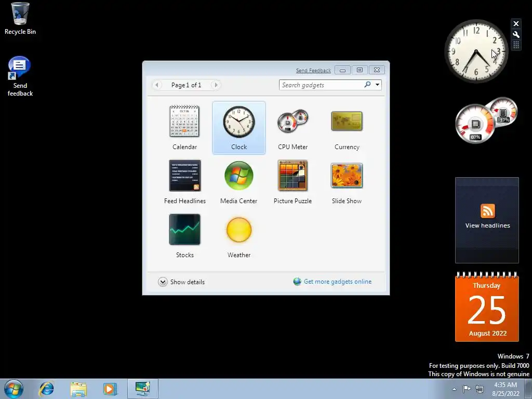Open the Send feedback desktop shortcut

(x=20, y=76)
